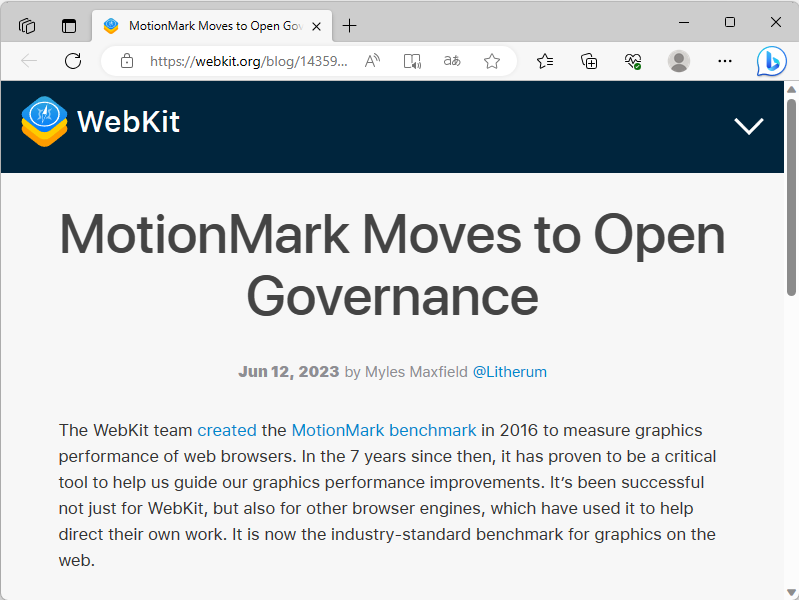
Task: Open Settings and more ellipsis menu
Action: (x=725, y=61)
